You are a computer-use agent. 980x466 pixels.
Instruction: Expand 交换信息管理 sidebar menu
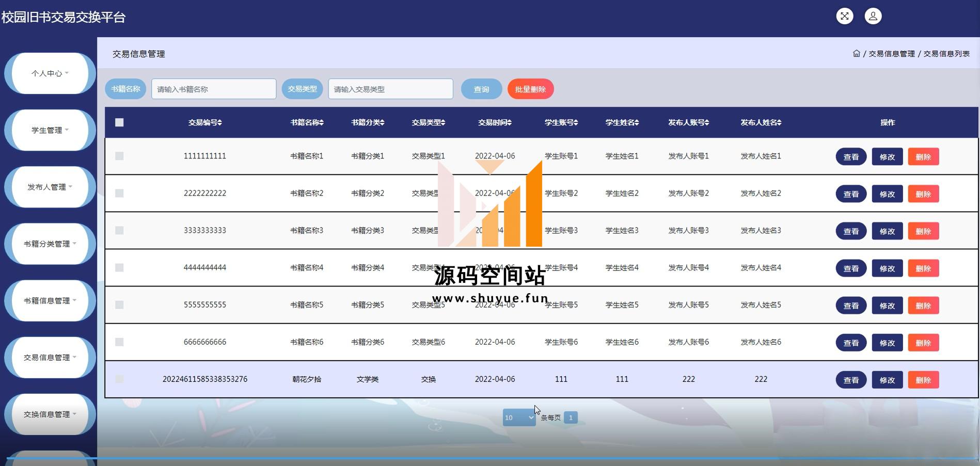[x=50, y=414]
